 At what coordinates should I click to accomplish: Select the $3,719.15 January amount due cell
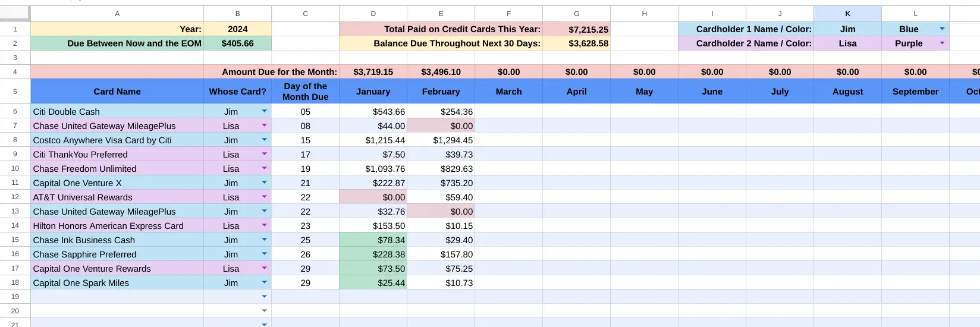(373, 72)
